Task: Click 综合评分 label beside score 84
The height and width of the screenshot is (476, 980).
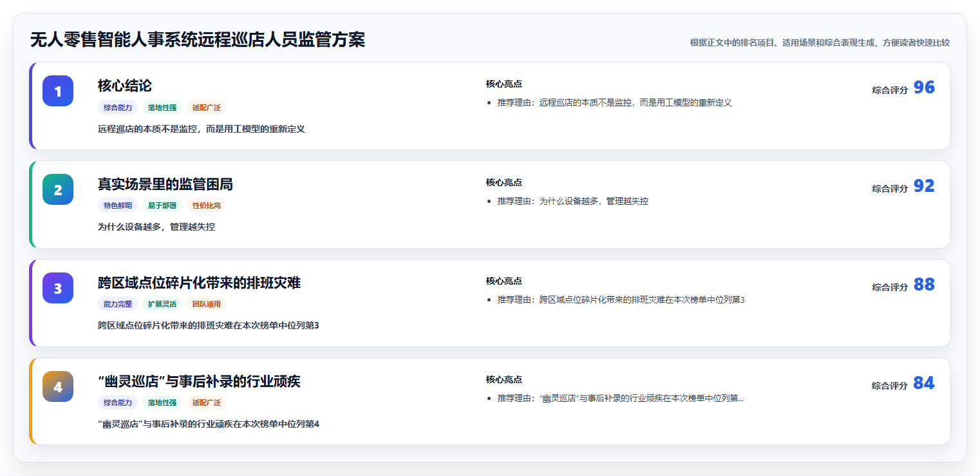Action: click(x=890, y=386)
